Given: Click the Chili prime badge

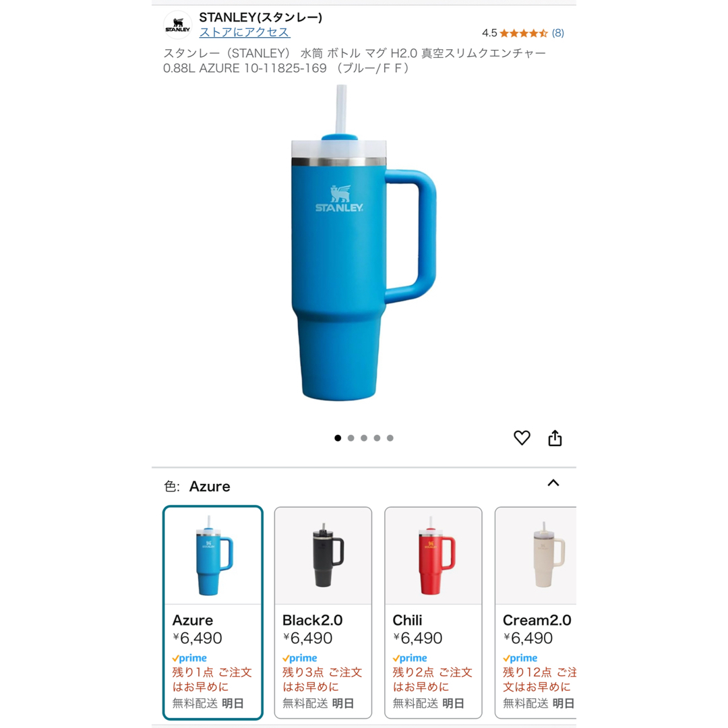Looking at the screenshot, I should pyautogui.click(x=410, y=658).
